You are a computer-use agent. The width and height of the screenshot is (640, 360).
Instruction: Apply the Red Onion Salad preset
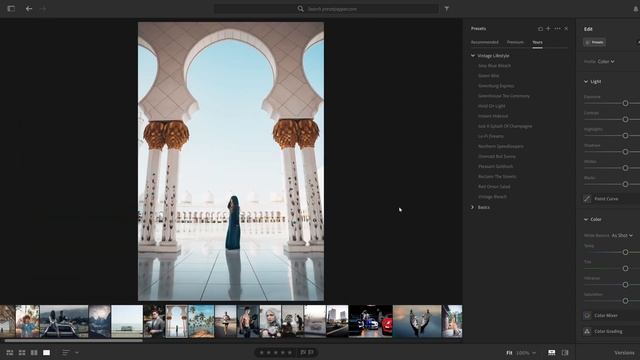494,187
